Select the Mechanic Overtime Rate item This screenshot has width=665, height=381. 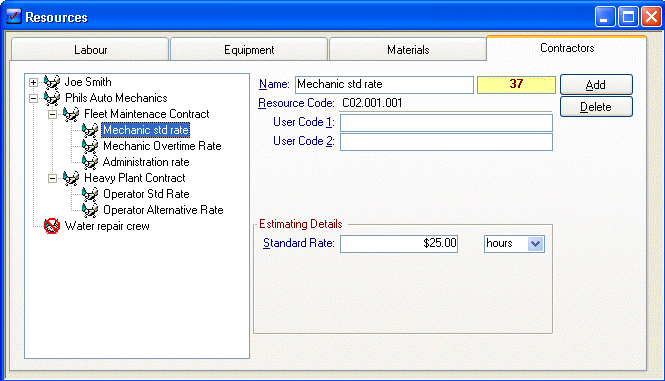pos(162,146)
